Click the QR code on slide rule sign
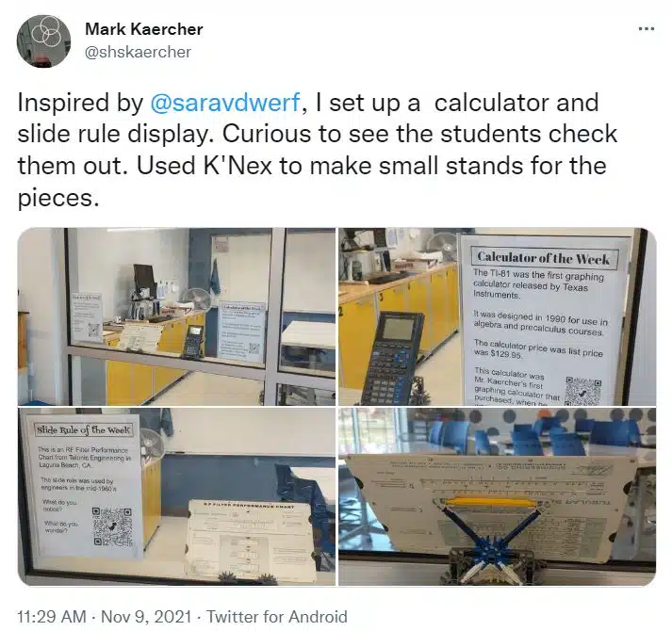The width and height of the screenshot is (672, 631). click(112, 526)
